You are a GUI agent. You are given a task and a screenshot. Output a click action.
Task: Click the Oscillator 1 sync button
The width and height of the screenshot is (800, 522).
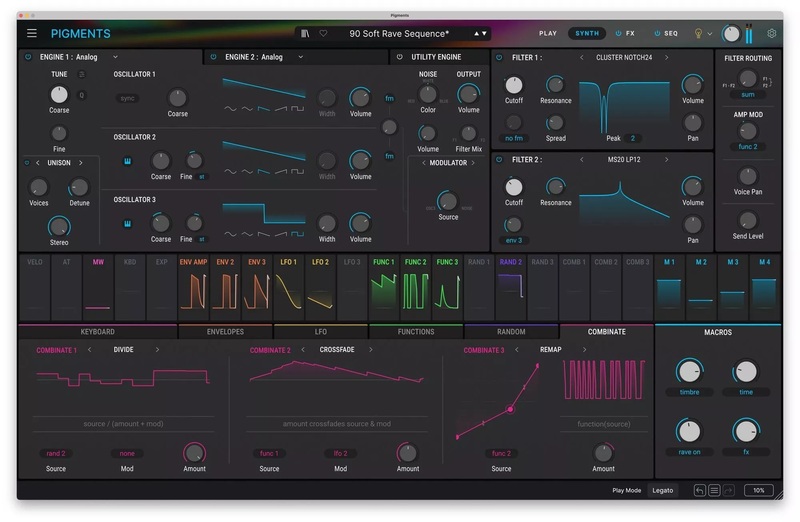(128, 98)
